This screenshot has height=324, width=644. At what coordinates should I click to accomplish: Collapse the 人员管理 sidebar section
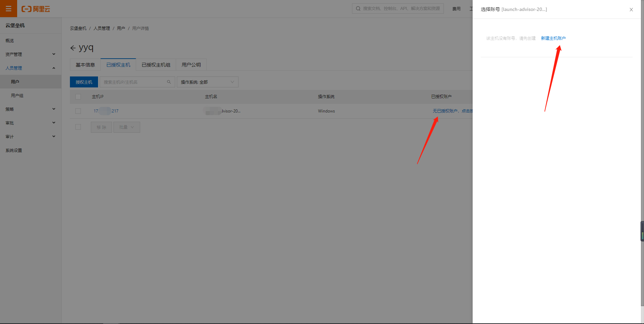point(31,68)
